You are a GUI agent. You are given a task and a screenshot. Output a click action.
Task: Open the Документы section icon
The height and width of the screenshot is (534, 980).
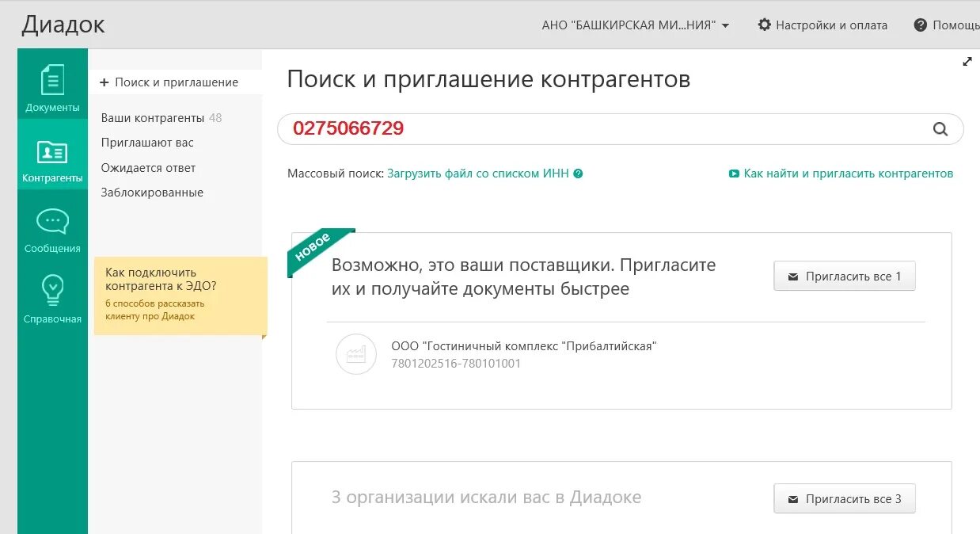[52, 80]
